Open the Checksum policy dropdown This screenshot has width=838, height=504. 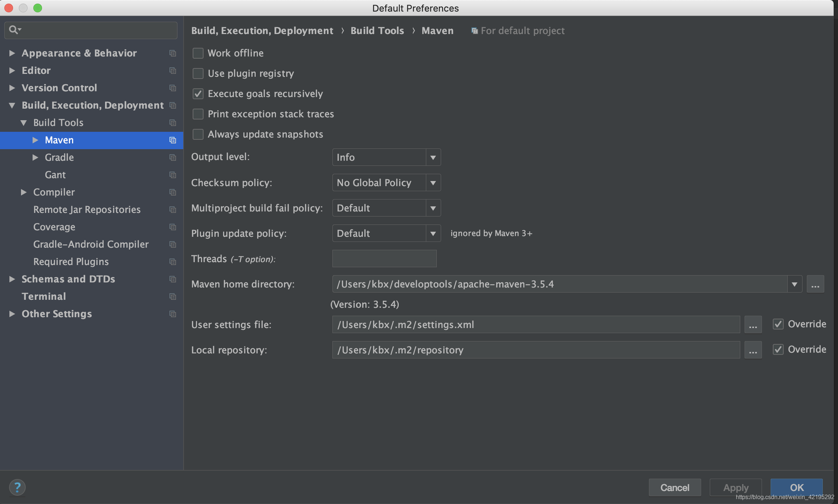click(433, 182)
